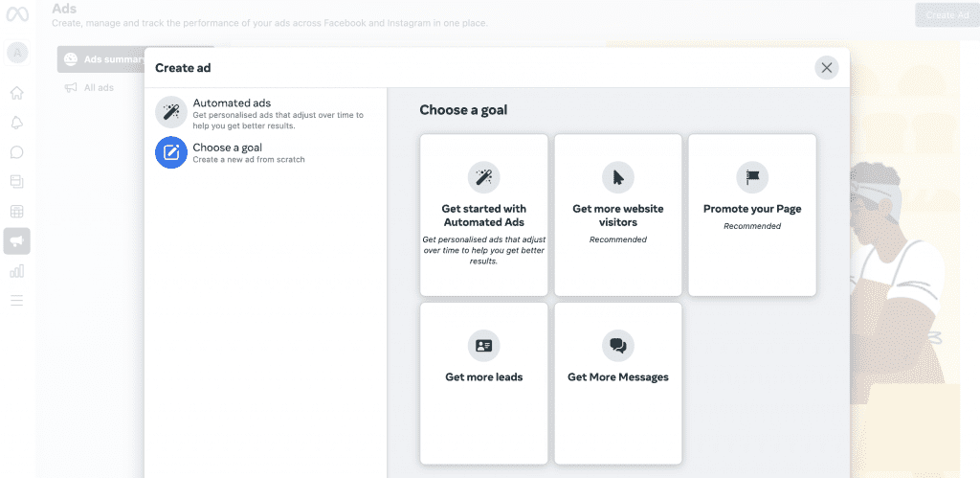Click the Meta logo icon
The height and width of the screenshot is (478, 980).
17,14
